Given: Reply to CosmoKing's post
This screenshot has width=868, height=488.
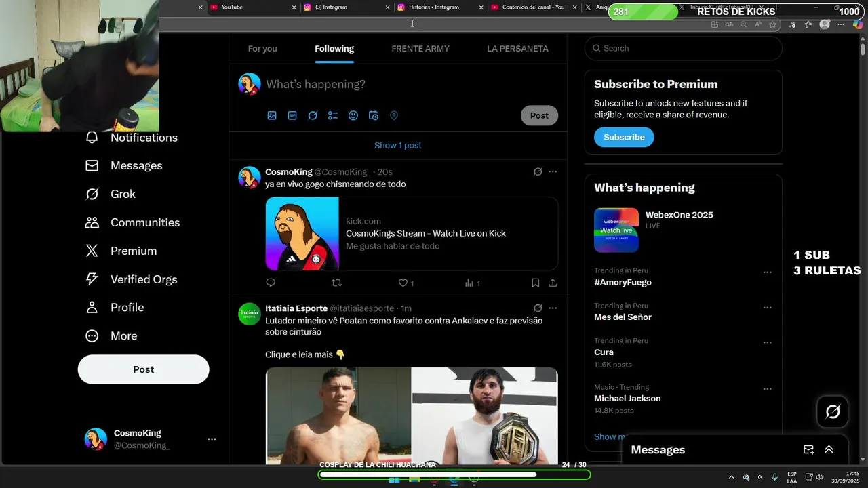Looking at the screenshot, I should click(x=271, y=283).
